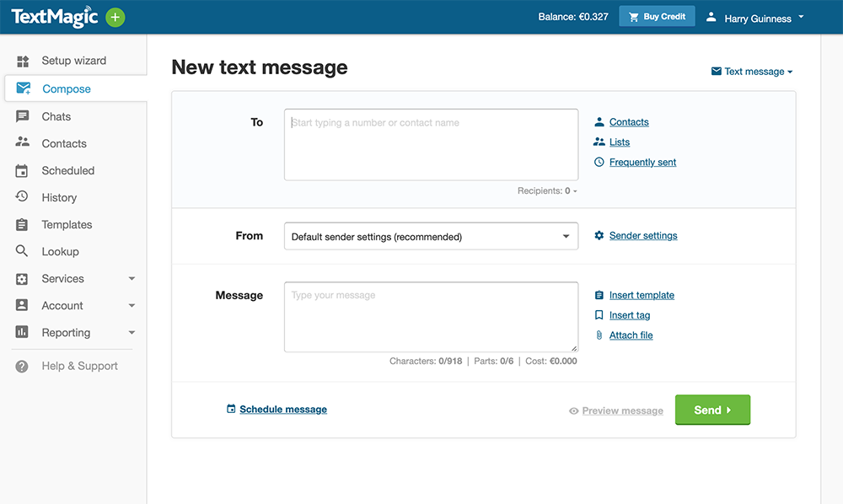Expand the Account submenu arrow
This screenshot has width=843, height=504.
(x=132, y=305)
